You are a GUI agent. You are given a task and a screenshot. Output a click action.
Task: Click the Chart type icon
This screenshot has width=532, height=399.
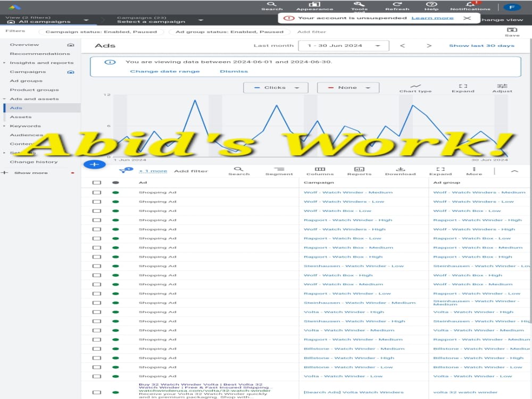415,88
